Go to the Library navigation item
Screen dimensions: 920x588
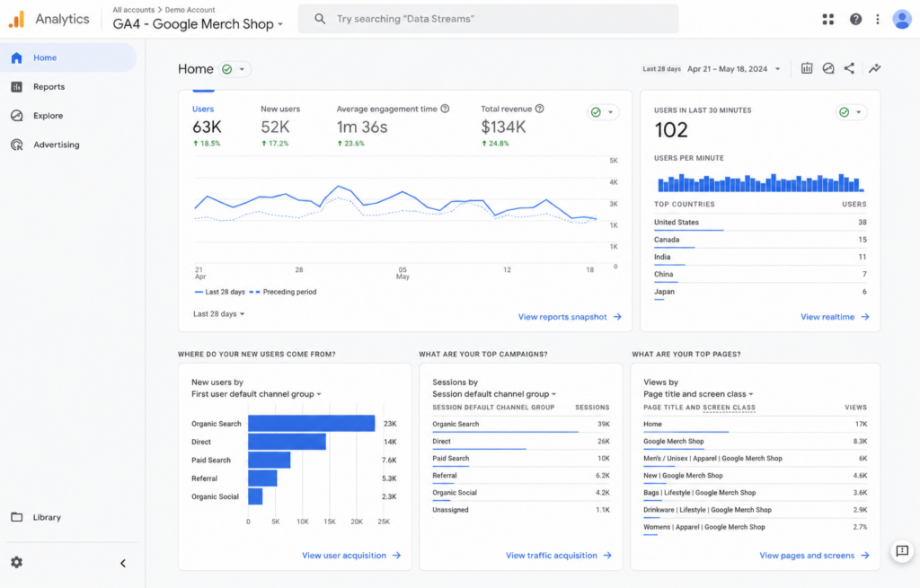coord(68,517)
